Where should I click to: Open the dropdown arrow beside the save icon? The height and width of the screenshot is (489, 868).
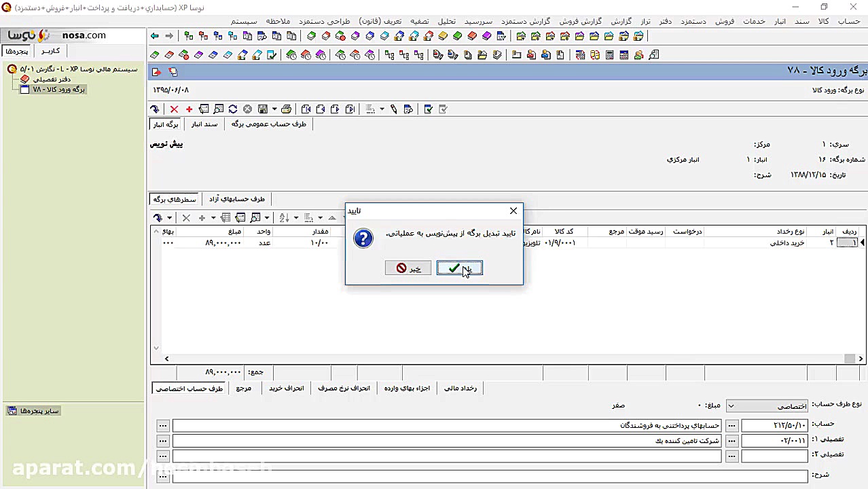(274, 109)
